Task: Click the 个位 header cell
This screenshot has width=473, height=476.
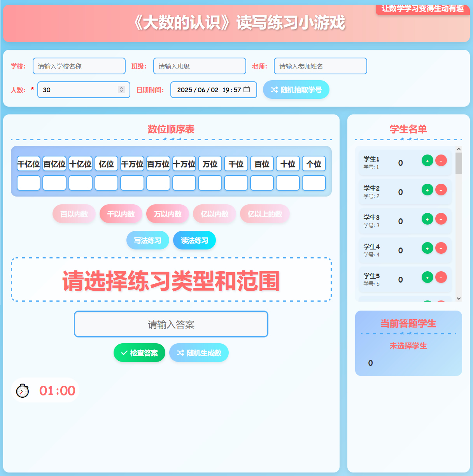Action: (314, 164)
